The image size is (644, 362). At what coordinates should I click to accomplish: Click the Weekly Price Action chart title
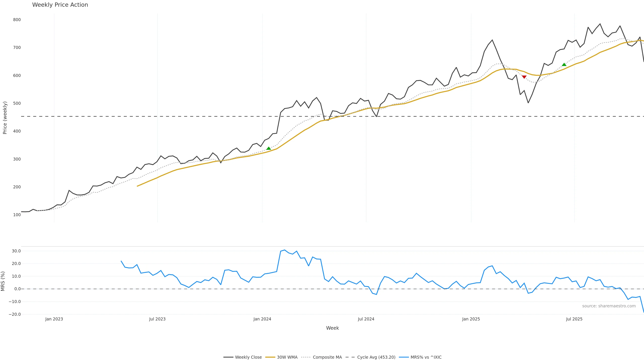60,5
